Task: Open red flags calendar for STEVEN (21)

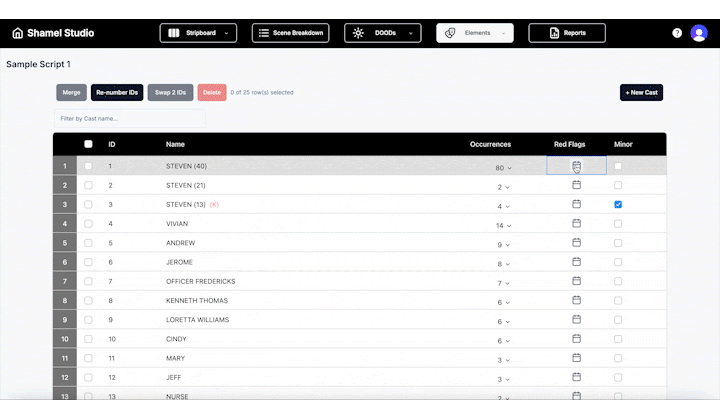Action: (576, 185)
